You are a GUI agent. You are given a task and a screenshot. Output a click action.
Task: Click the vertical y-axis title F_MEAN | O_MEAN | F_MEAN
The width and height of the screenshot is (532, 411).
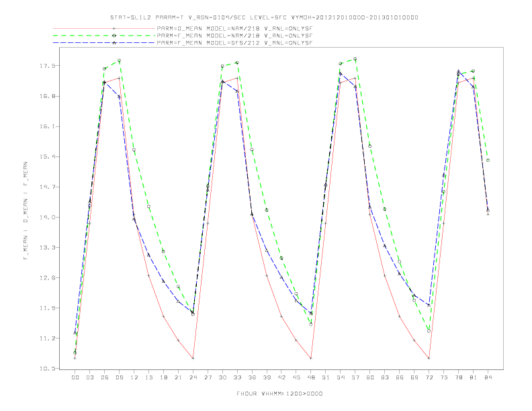click(26, 211)
